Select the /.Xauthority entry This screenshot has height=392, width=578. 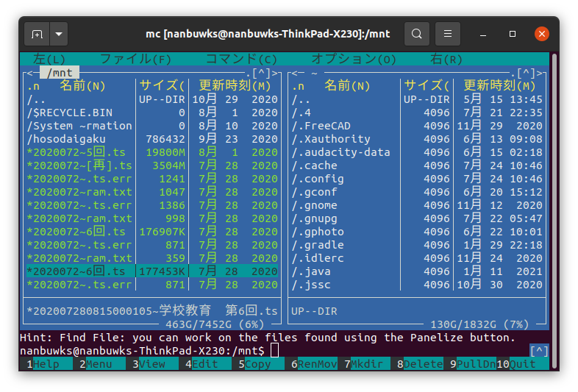[417, 139]
